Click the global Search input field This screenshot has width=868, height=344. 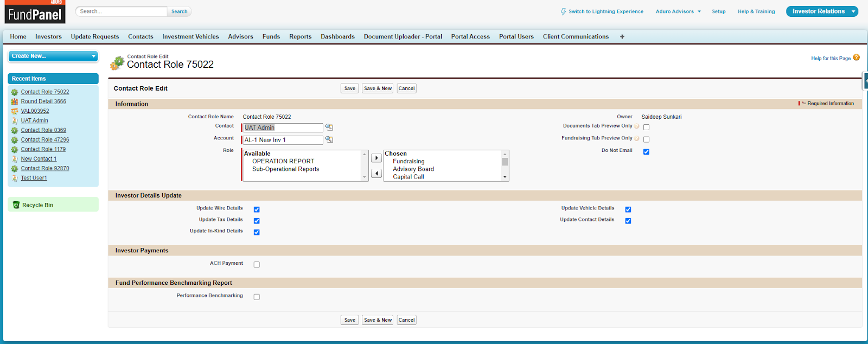(121, 11)
